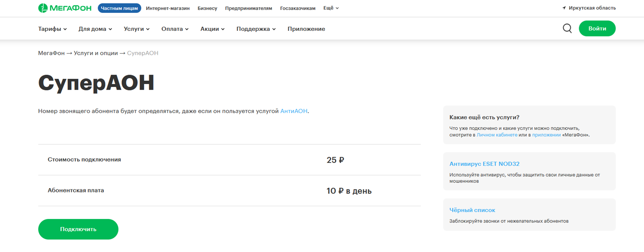
Task: Follow the приложении link
Action: coord(546,135)
